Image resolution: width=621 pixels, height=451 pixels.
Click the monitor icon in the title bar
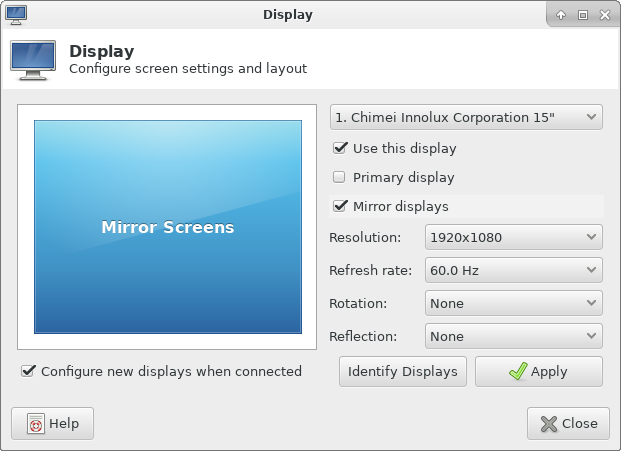(x=16, y=14)
